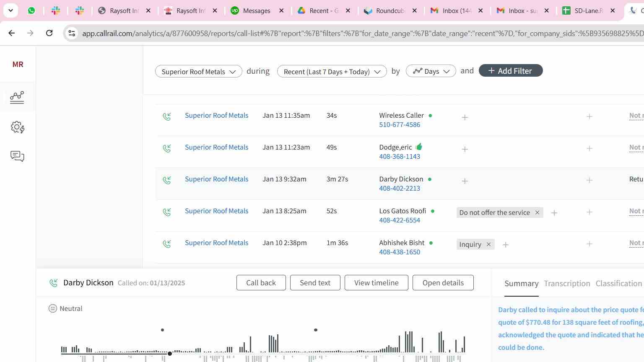Click the green dot beside Darby Dickson

click(x=429, y=179)
